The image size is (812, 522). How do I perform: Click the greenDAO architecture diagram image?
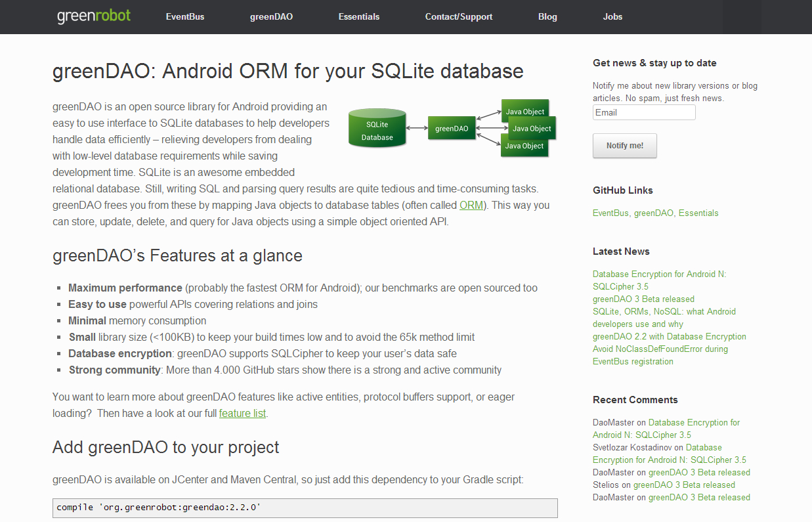(x=453, y=128)
